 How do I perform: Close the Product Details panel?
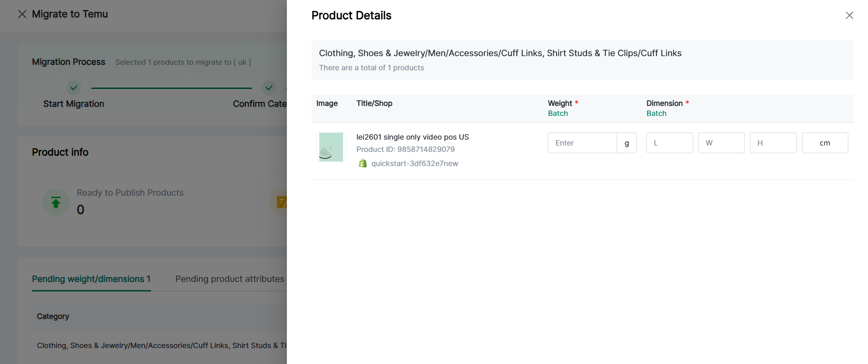point(849,16)
